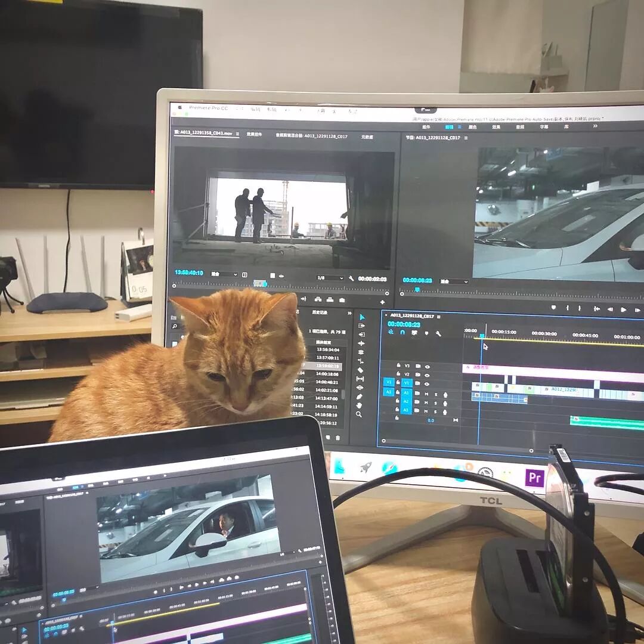644x644 pixels.
Task: Open Program monitor zoom level dropdown
Action: tap(454, 281)
